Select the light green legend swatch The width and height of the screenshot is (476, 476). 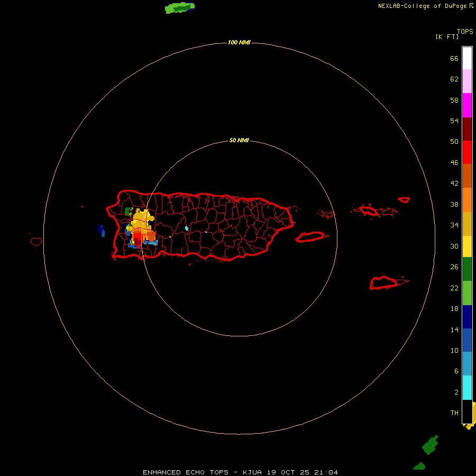[x=467, y=292]
